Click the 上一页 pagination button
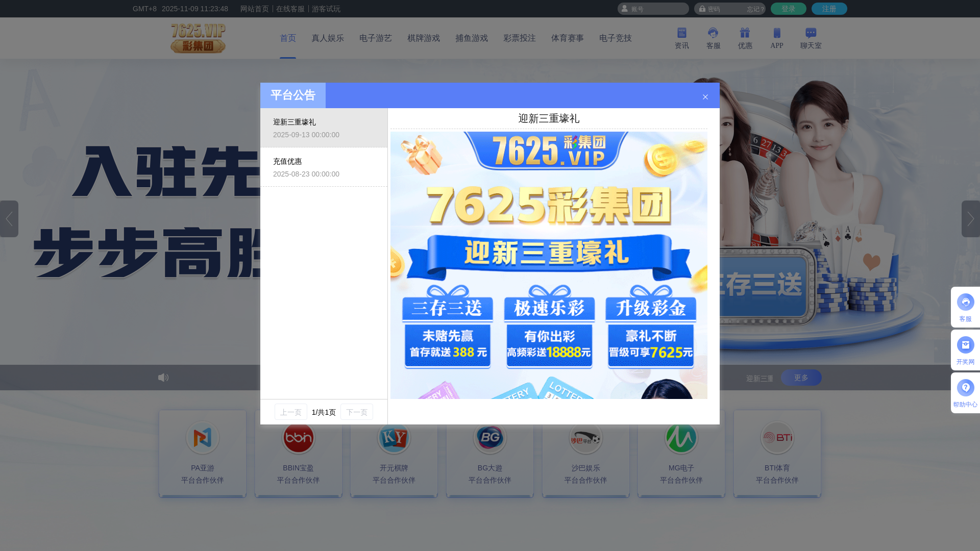The image size is (980, 551). [291, 412]
